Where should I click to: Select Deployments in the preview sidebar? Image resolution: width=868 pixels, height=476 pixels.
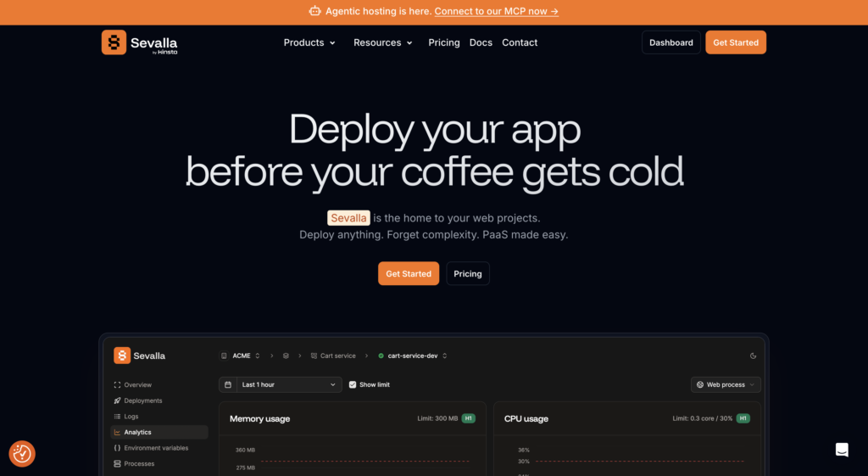pyautogui.click(x=159, y=400)
